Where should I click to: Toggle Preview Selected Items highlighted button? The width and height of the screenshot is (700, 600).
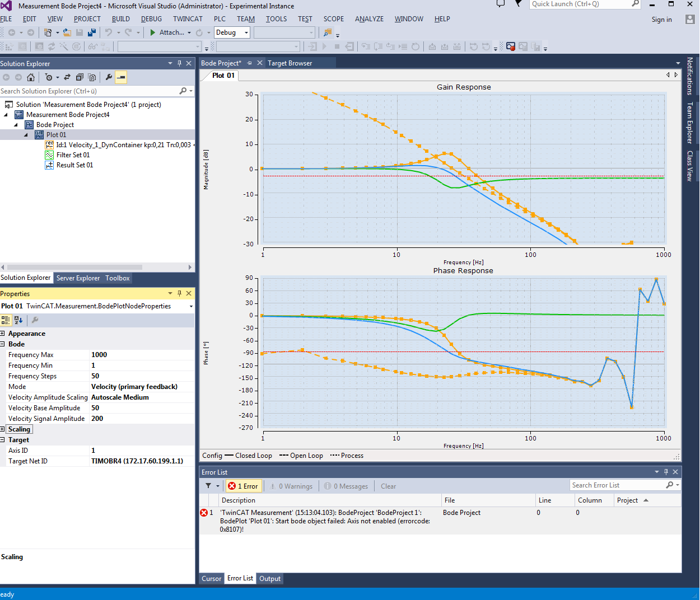tap(121, 77)
